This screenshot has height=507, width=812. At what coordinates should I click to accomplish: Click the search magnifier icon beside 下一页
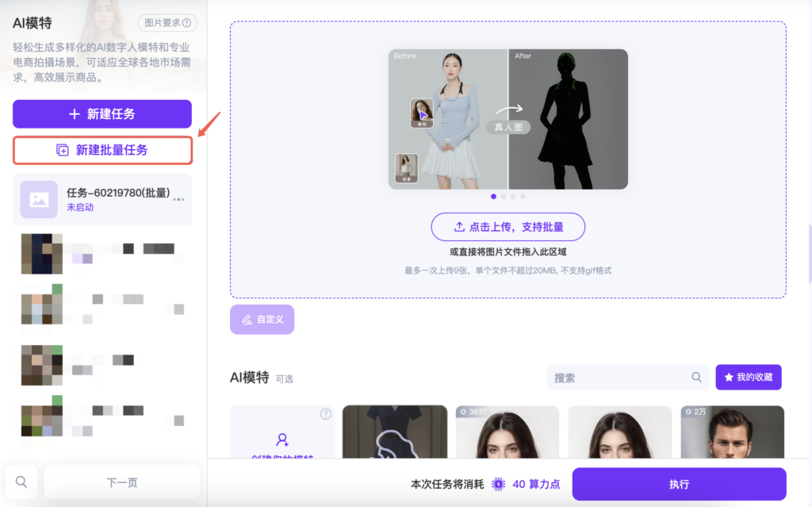pyautogui.click(x=21, y=482)
